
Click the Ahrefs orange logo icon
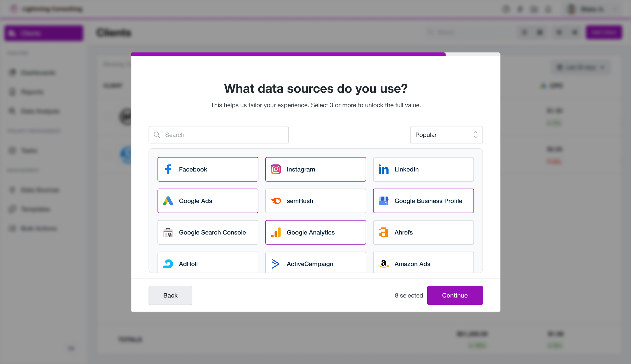(383, 232)
